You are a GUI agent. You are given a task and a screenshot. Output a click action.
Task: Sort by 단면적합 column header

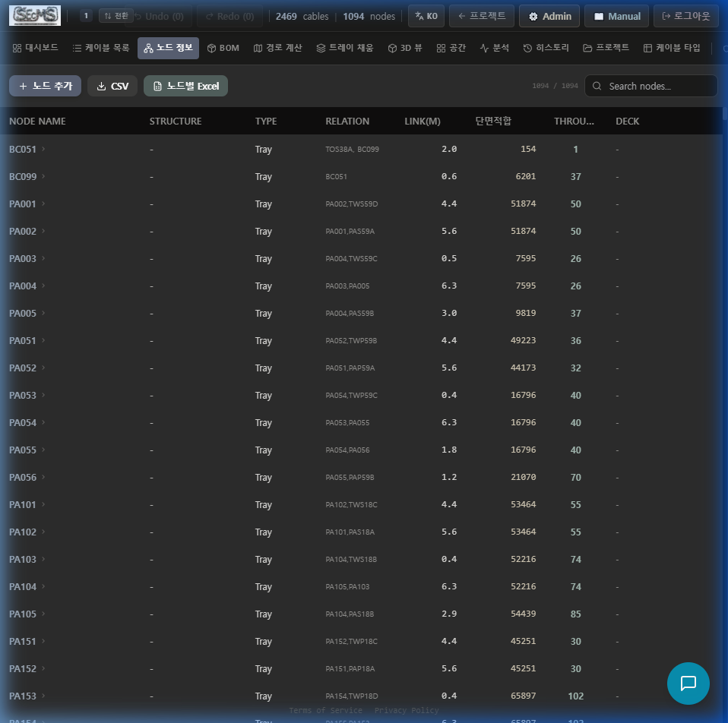(493, 121)
